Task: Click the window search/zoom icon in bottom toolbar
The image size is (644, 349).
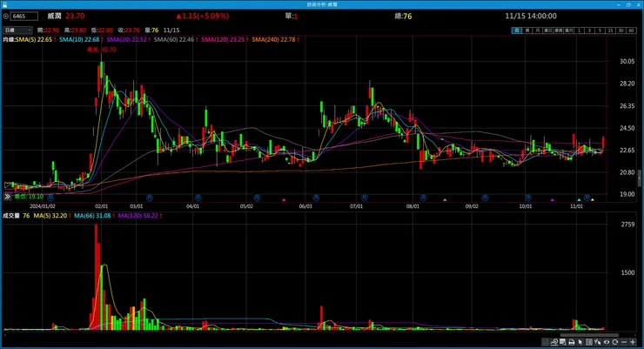Action: coord(563,342)
